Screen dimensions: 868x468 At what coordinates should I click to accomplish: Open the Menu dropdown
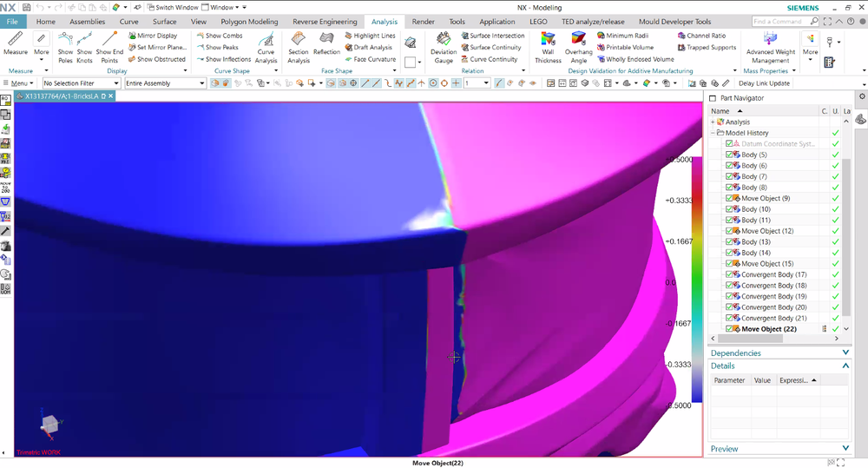pyautogui.click(x=19, y=83)
